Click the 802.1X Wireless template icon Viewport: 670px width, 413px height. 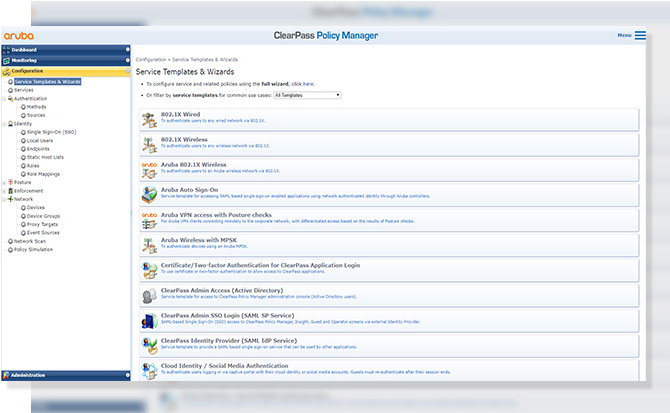[149, 143]
